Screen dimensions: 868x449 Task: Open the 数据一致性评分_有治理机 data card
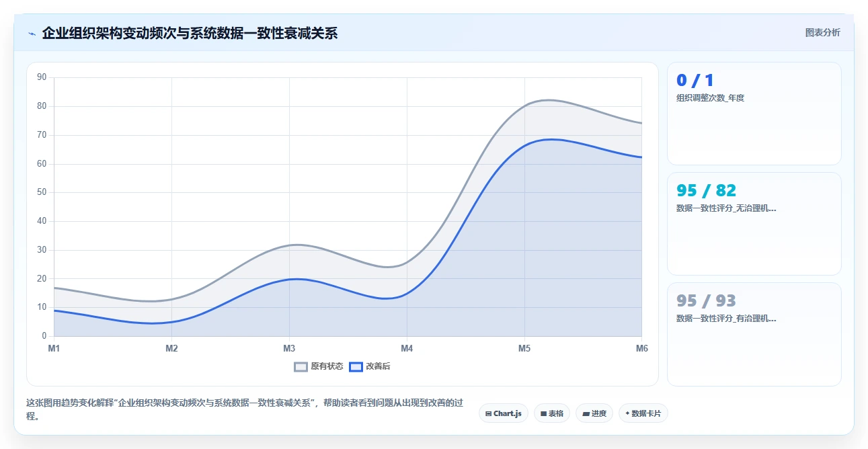754,334
